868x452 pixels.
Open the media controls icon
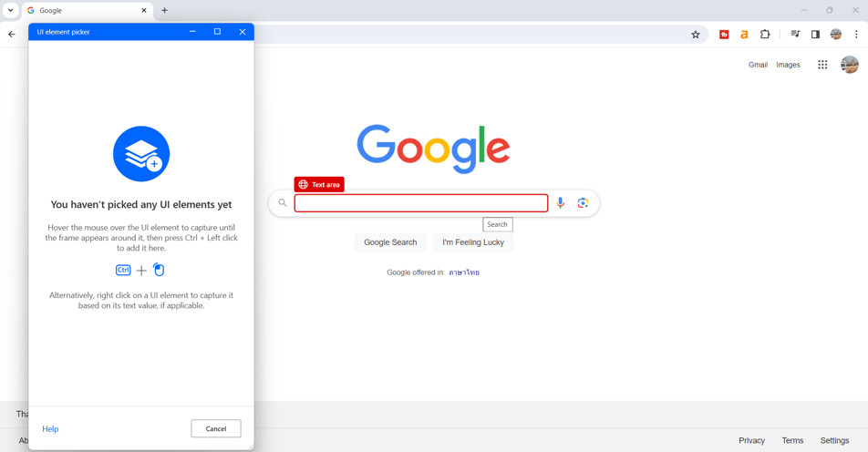795,35
